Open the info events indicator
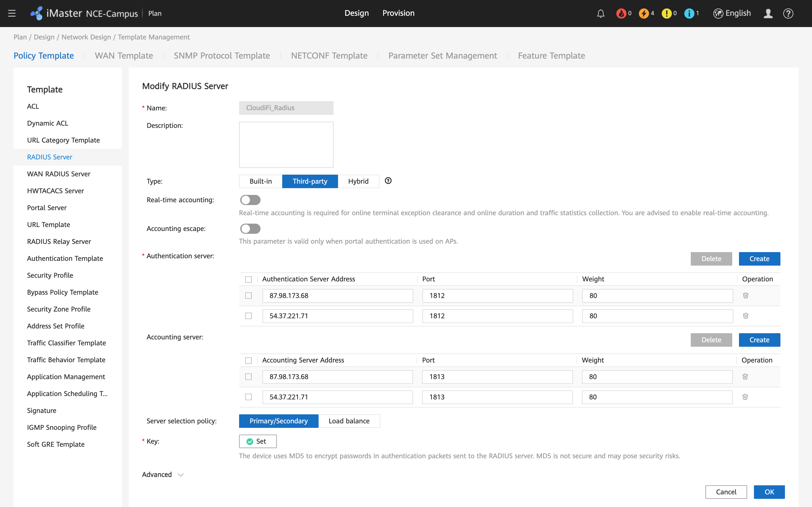The image size is (812, 507). [x=690, y=14]
